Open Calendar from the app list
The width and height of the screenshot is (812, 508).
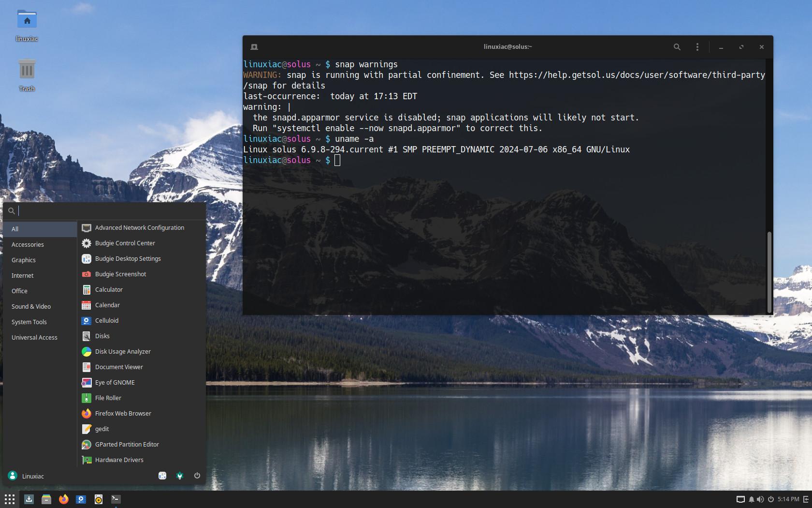point(142,305)
